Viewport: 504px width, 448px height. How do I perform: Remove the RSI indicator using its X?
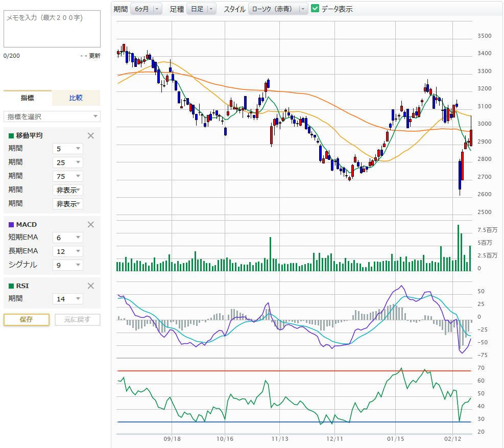[91, 286]
